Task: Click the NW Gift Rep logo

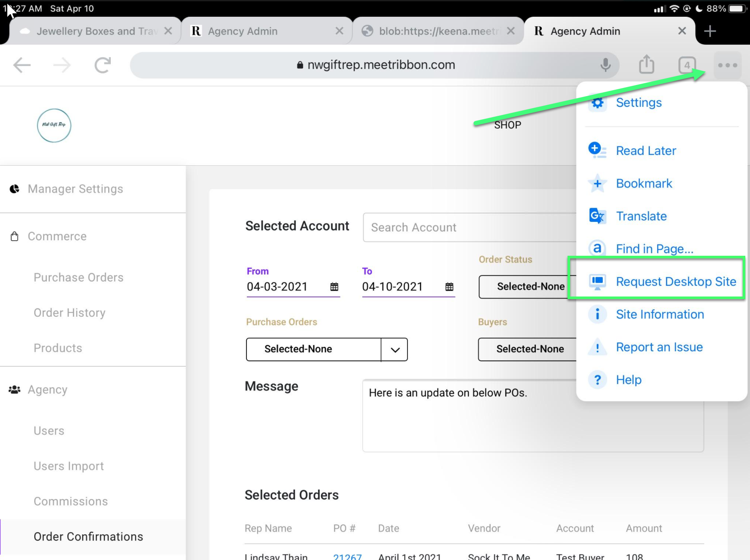Action: pyautogui.click(x=54, y=125)
